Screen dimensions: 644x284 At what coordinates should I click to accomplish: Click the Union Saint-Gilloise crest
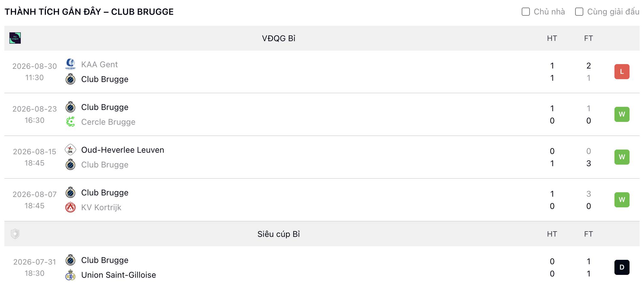70,275
